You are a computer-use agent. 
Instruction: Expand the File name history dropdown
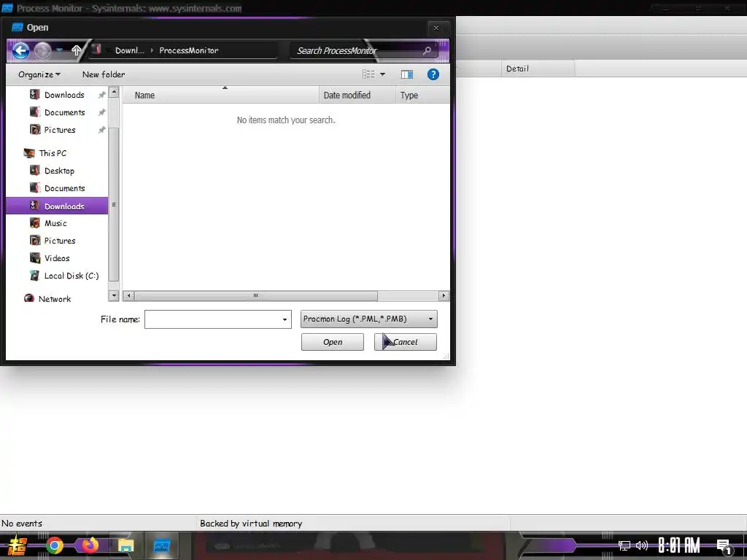285,319
